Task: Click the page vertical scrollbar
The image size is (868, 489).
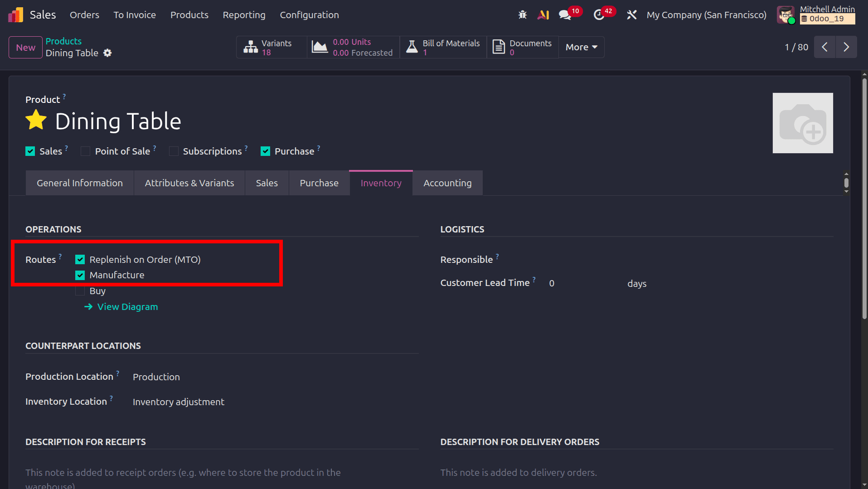Action: (864, 199)
